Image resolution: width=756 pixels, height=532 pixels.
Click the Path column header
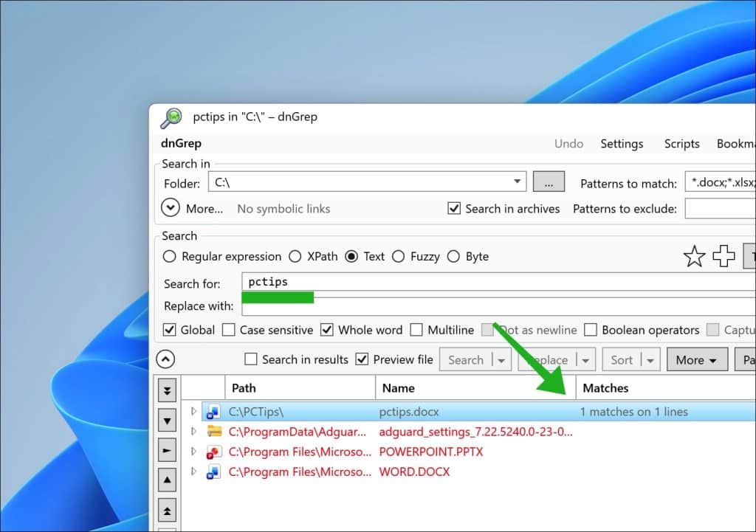click(300, 388)
